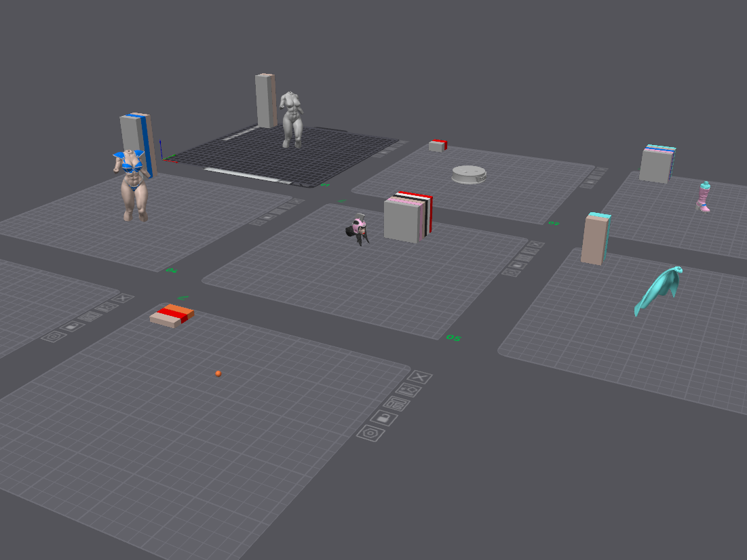Select the gray torso on the dark plate
Viewport: 747px width, 560px height.
click(x=292, y=119)
